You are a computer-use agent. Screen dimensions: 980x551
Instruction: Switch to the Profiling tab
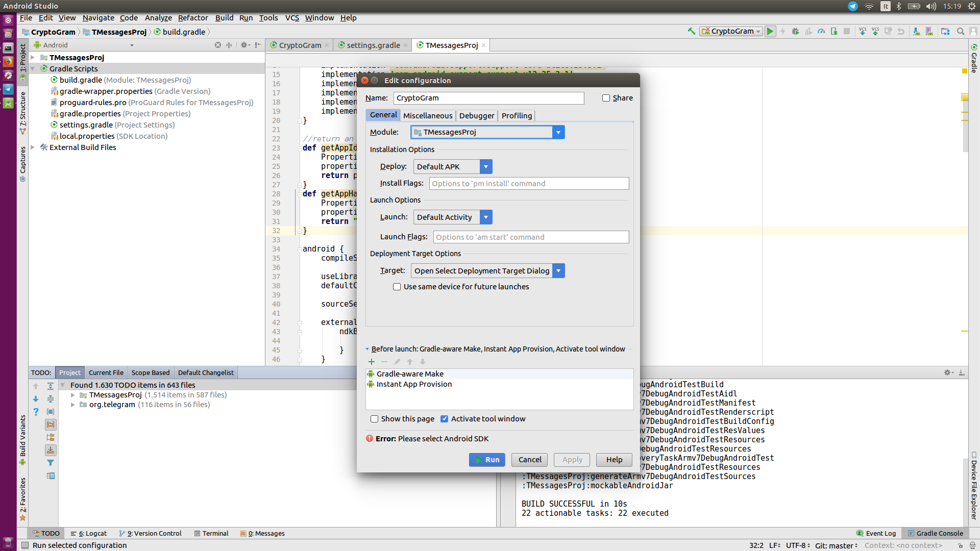pyautogui.click(x=517, y=115)
